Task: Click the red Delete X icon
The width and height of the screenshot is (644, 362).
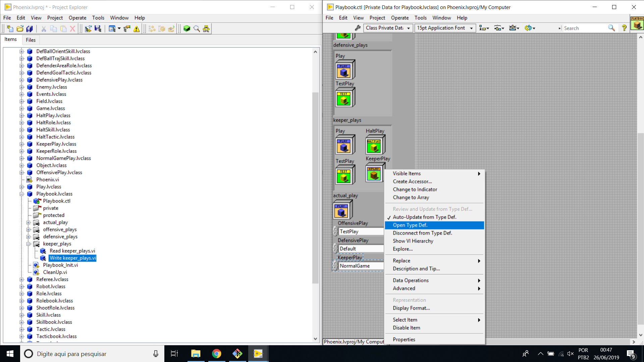Action: click(72, 29)
